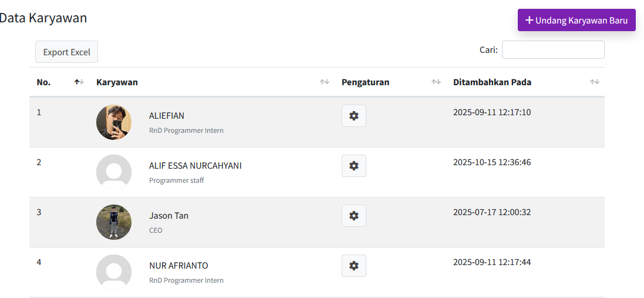Click the NUR AFRIANTO employee name

[178, 266]
